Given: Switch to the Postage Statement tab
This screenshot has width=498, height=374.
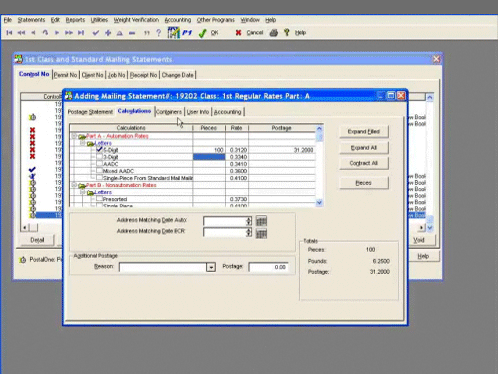Looking at the screenshot, I should pos(90,112).
